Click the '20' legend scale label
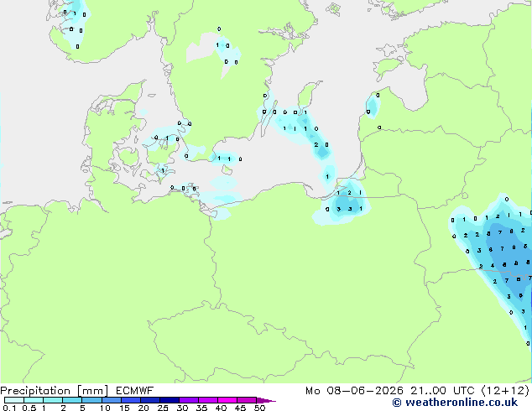 click(143, 408)
